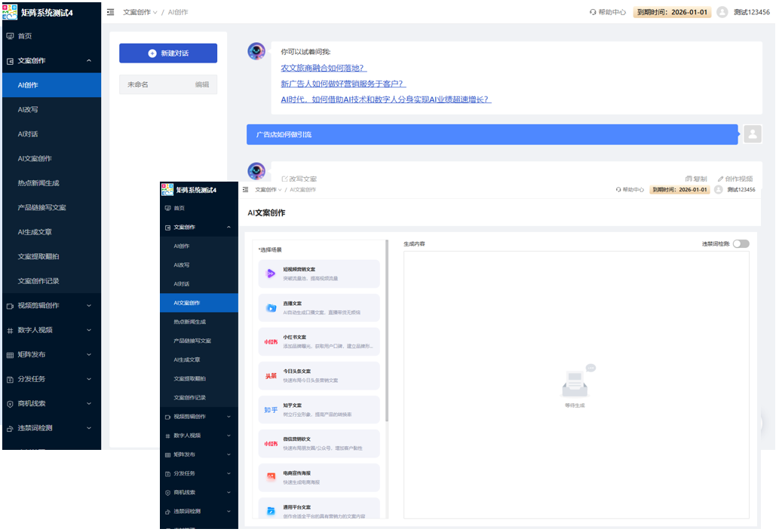Click the scene list vertical scrollbar
Image resolution: width=779 pixels, height=532 pixels.
pos(387,332)
